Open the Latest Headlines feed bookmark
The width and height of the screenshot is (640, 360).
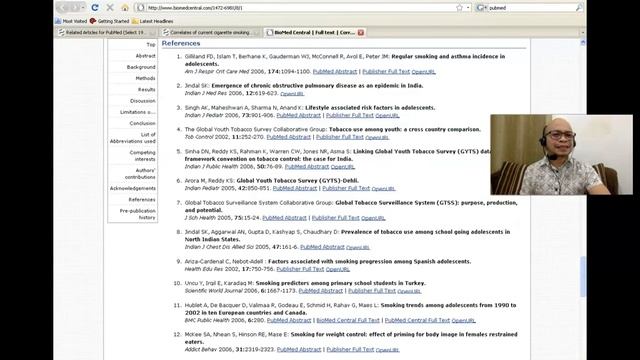click(153, 21)
